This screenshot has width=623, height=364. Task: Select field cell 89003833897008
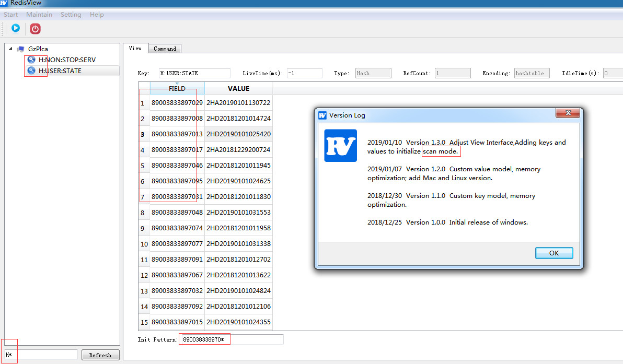pos(177,119)
